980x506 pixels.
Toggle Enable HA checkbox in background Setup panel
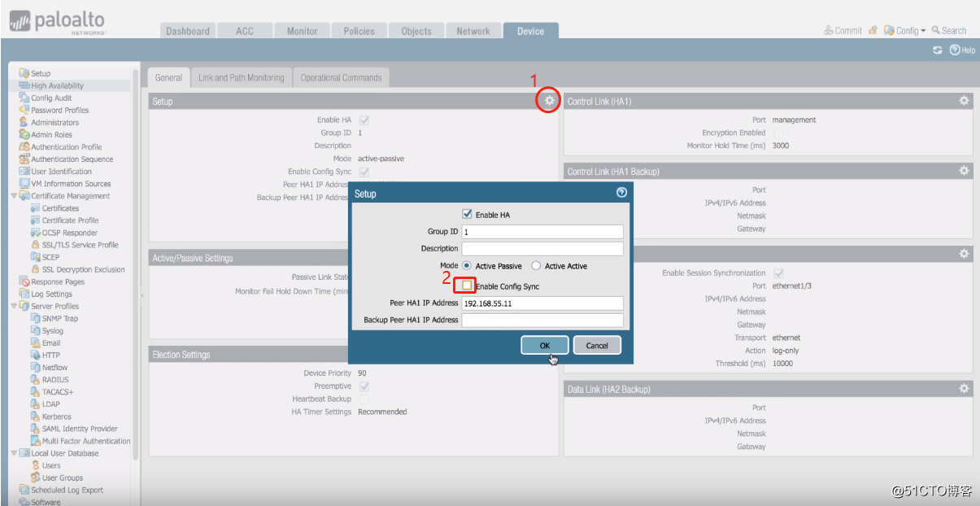click(364, 120)
